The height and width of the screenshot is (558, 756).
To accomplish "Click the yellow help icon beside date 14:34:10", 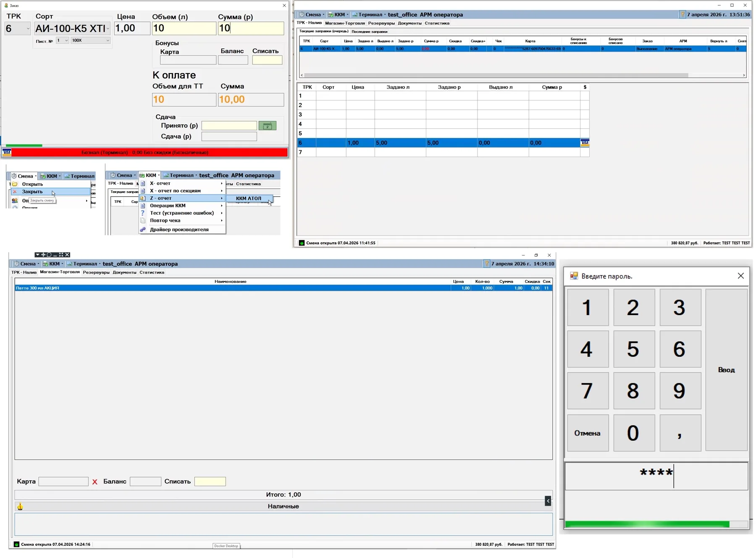I will [487, 264].
